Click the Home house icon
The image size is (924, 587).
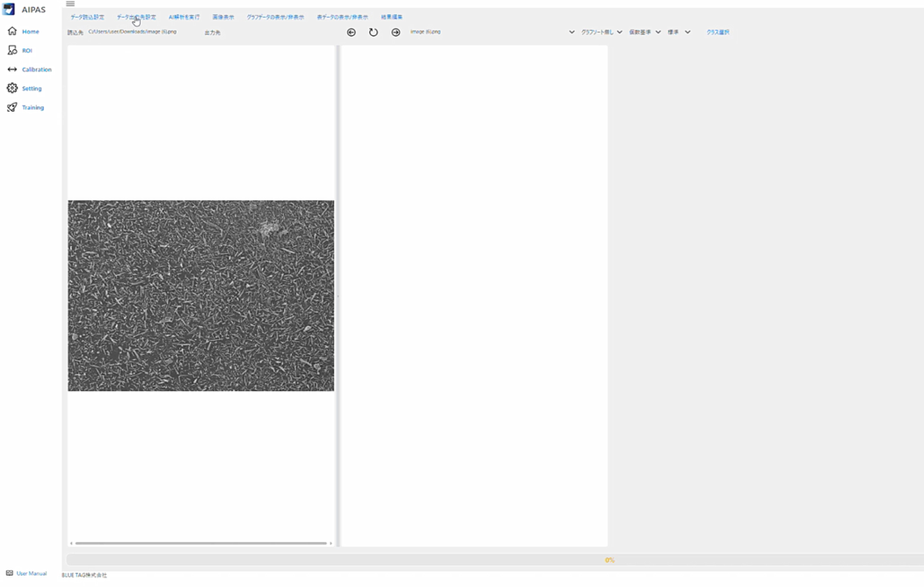11,31
